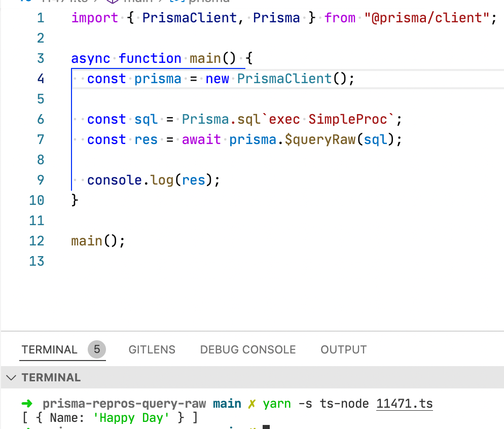Viewport: 504px width, 429px height.
Task: Click line number 6 in the gutter
Action: 41,119
